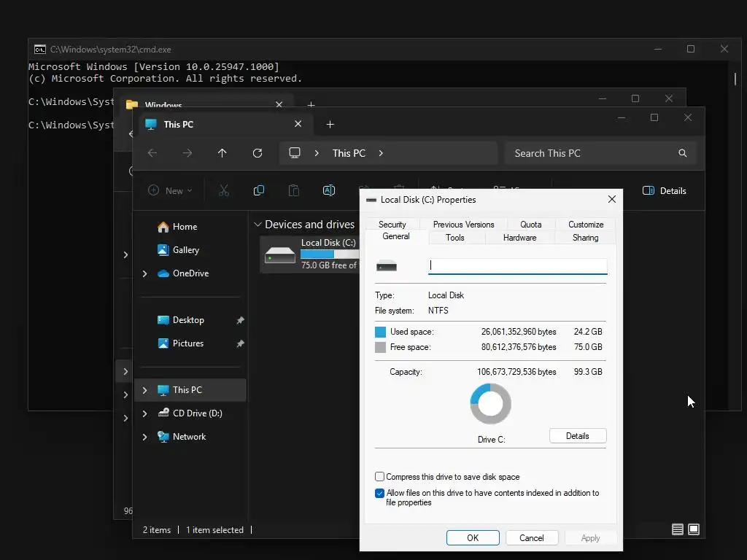
Task: Expand the This PC tree node
Action: click(x=145, y=390)
